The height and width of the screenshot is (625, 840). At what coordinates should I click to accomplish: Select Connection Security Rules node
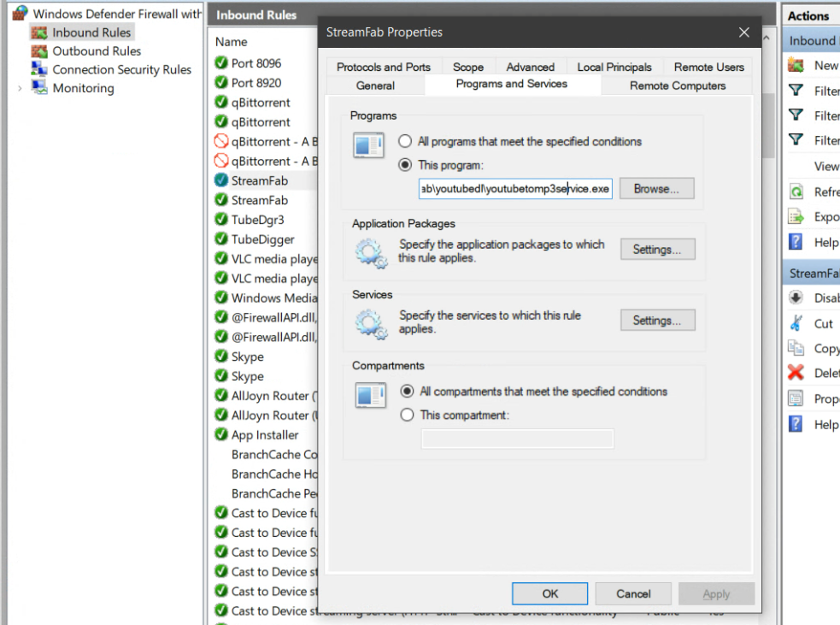[x=121, y=70]
